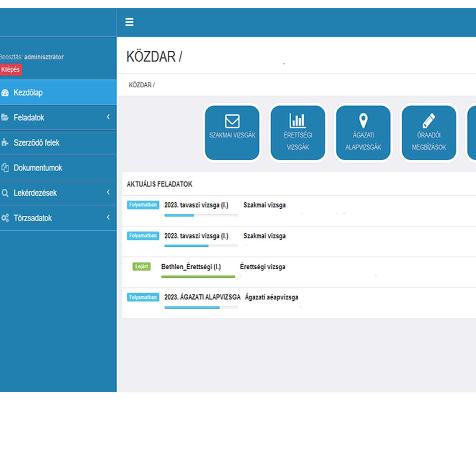Click the Bethlen_Érettségi green progress bar
Image resolution: width=476 pixels, height=476 pixels.
(x=198, y=277)
